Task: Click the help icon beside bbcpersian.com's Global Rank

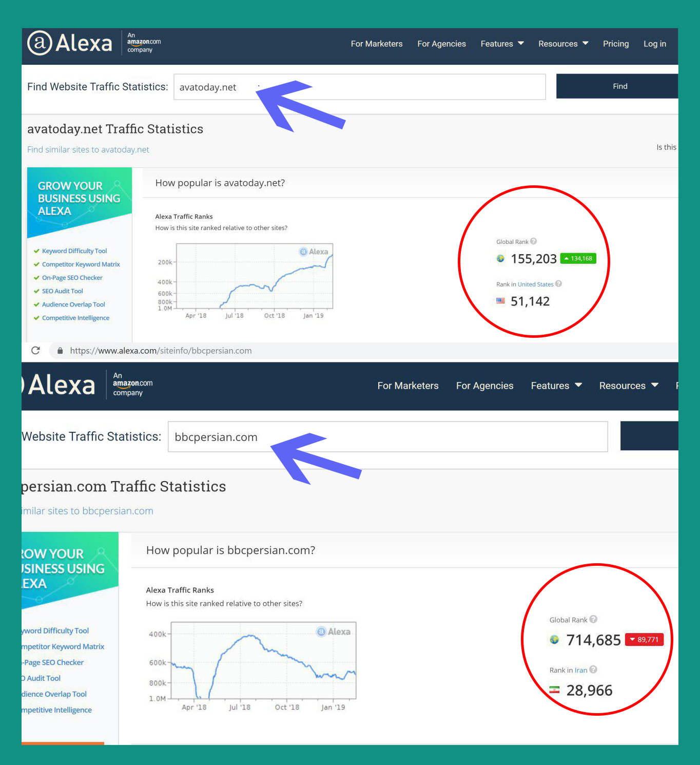Action: (x=593, y=619)
